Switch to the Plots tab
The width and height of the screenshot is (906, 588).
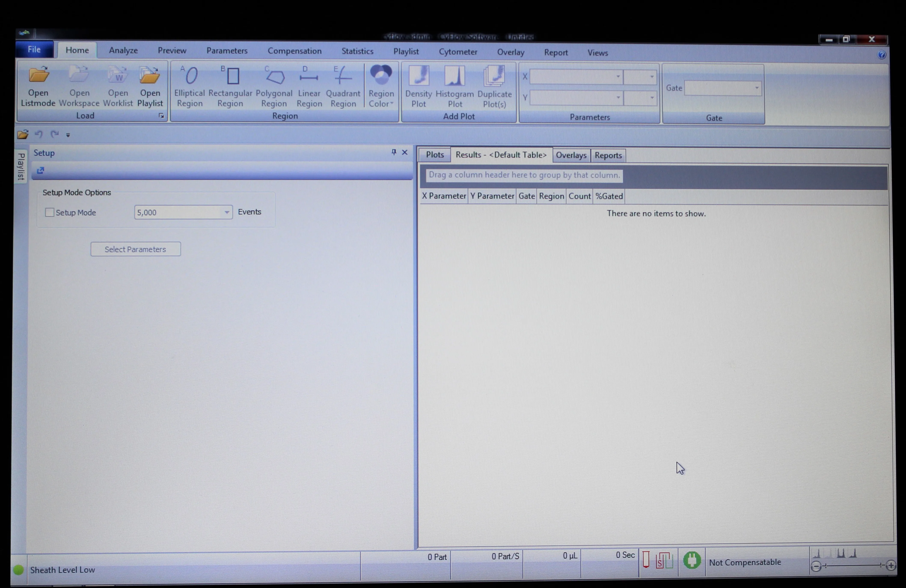click(x=435, y=155)
